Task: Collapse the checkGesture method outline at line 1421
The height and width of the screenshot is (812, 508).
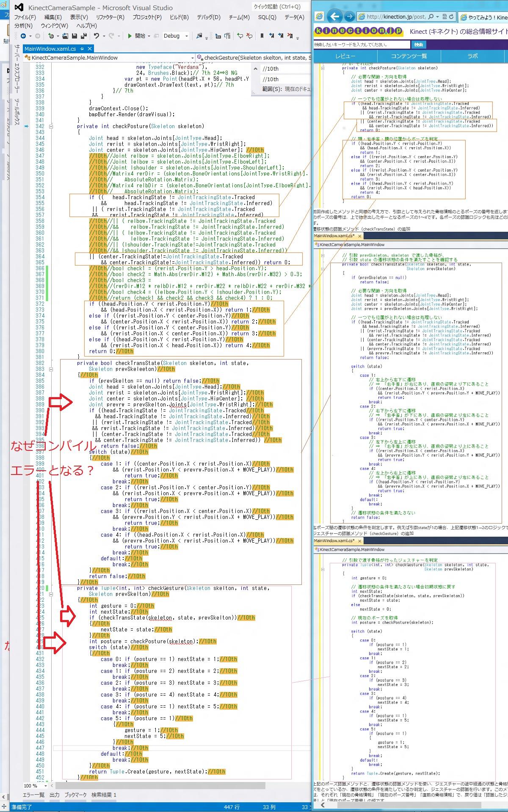Action: click(51, 594)
